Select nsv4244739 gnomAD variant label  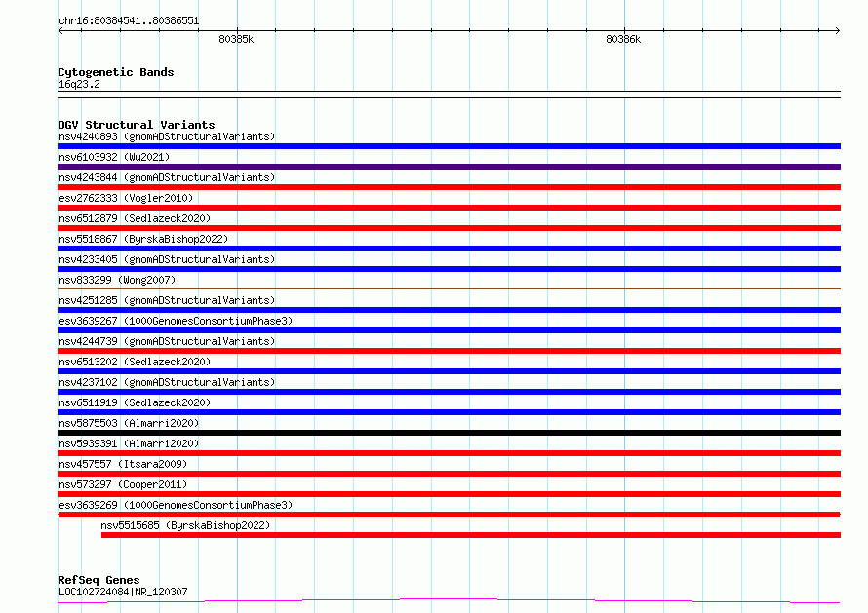coord(167,341)
